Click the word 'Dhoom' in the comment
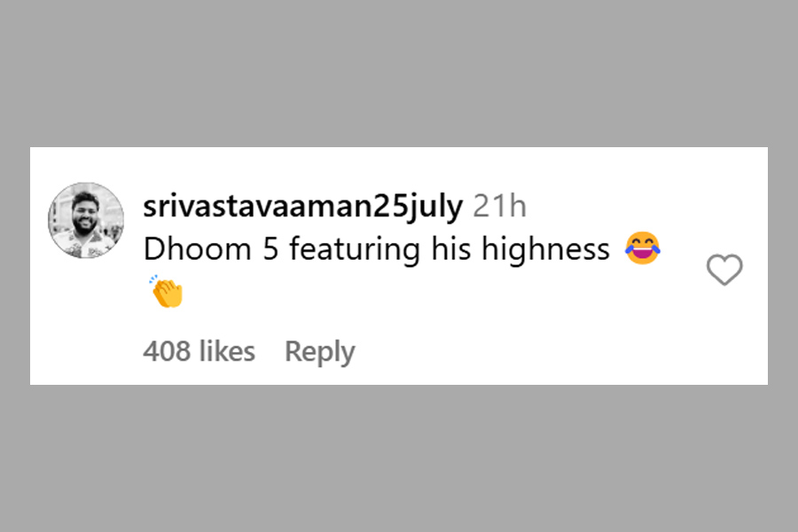 [198, 249]
